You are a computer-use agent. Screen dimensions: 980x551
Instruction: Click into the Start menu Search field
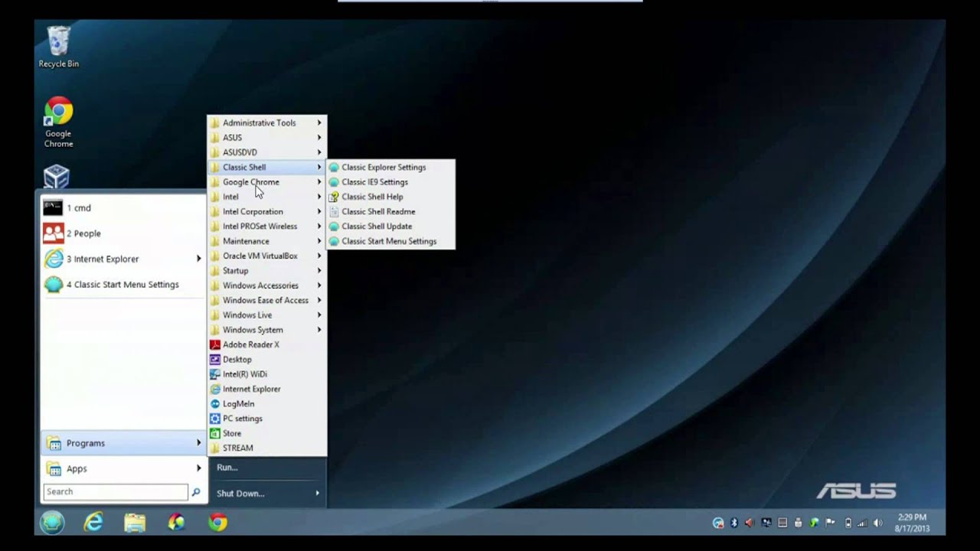(116, 492)
